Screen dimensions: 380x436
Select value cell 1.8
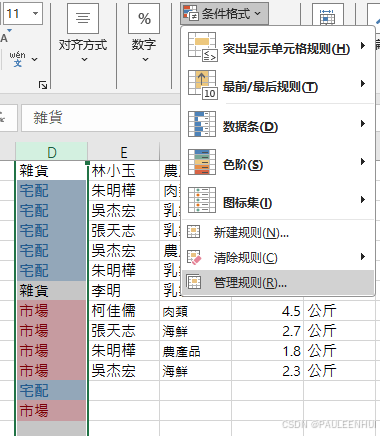click(267, 350)
